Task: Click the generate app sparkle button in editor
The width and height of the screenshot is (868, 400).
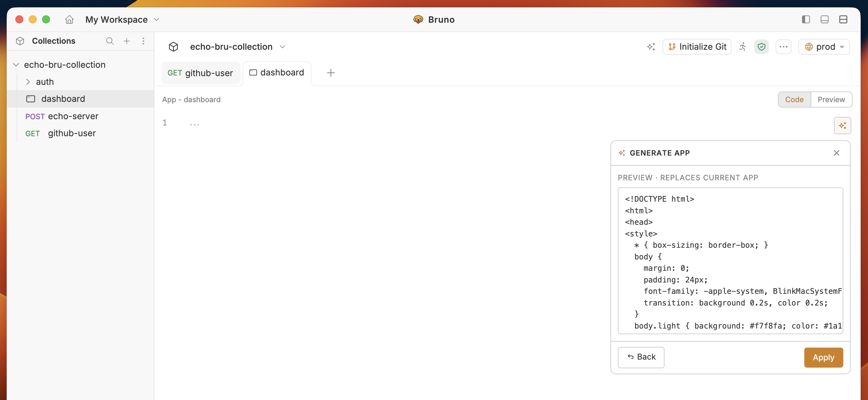Action: pyautogui.click(x=842, y=126)
